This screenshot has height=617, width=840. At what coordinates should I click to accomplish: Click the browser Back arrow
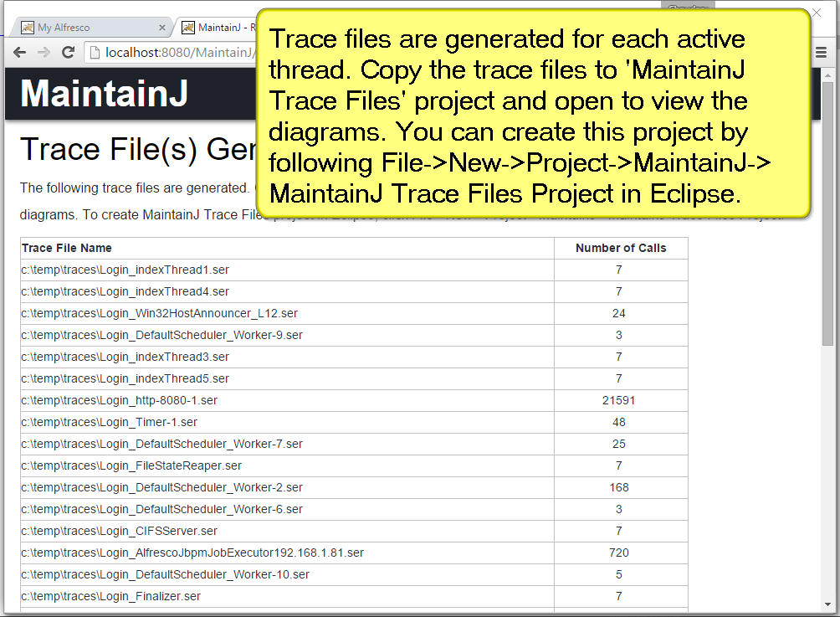point(19,53)
